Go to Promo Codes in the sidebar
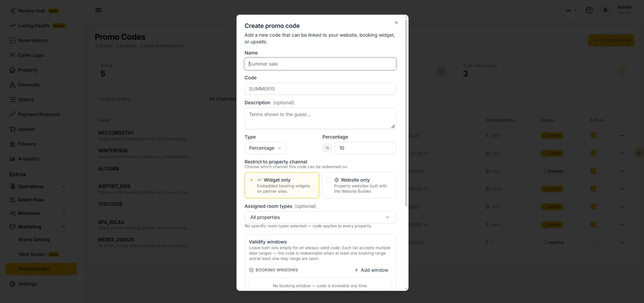Screen dimensions: 644x303 point(41,269)
